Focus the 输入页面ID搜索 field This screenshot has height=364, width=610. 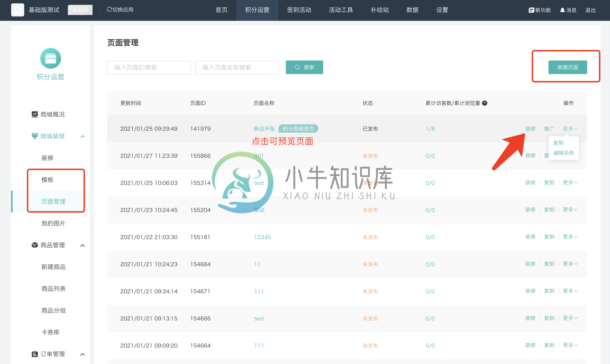pos(149,67)
